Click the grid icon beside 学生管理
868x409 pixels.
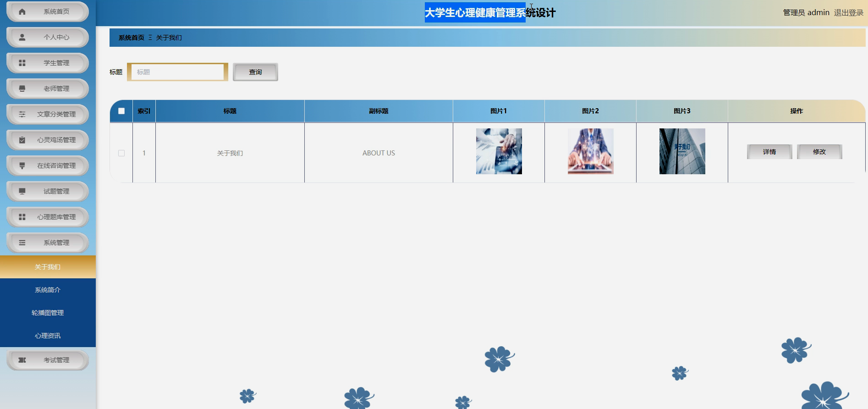point(22,63)
